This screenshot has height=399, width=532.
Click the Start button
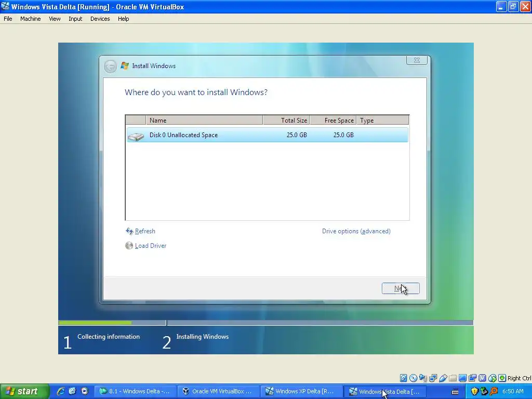(24, 391)
